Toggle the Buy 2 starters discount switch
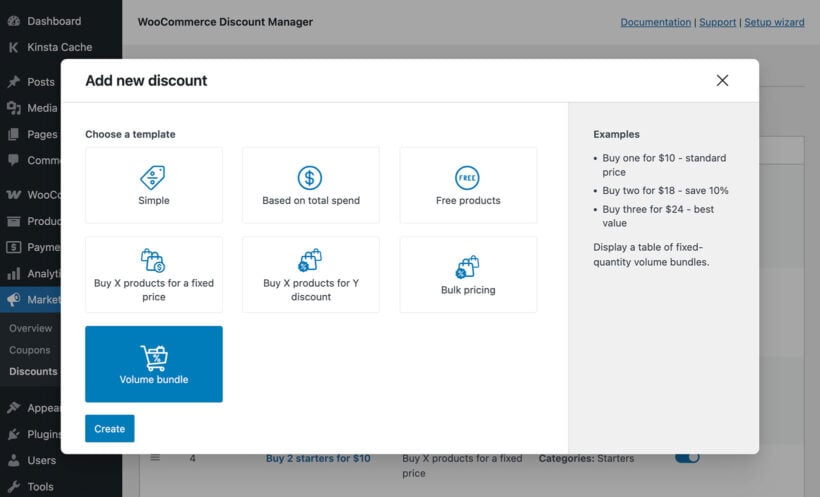This screenshot has height=497, width=820. tap(687, 458)
